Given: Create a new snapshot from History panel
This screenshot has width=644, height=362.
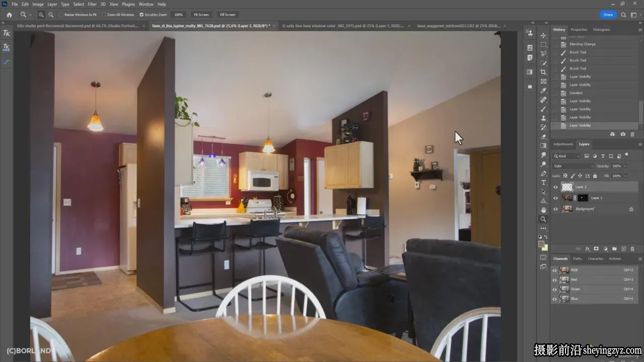Looking at the screenshot, I should coord(623,134).
